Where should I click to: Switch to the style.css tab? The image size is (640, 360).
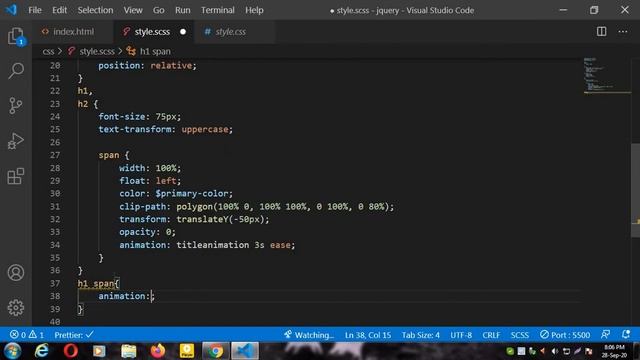[x=235, y=31]
